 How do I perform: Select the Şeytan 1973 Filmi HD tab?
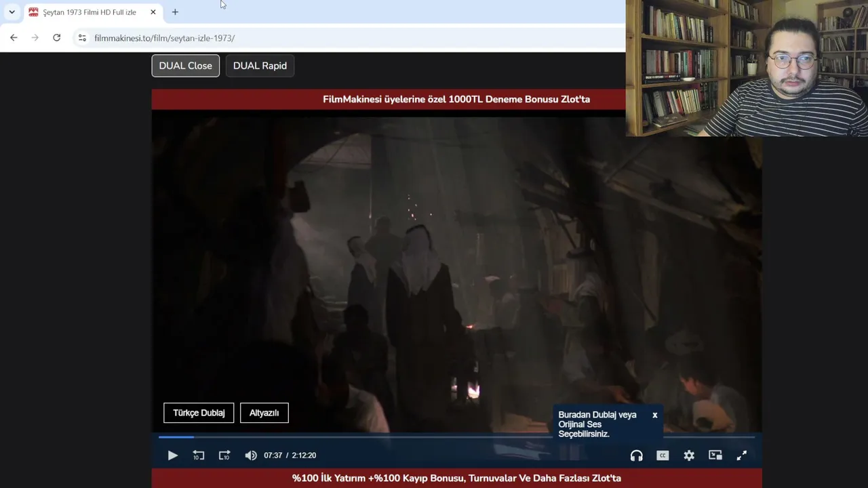[93, 12]
